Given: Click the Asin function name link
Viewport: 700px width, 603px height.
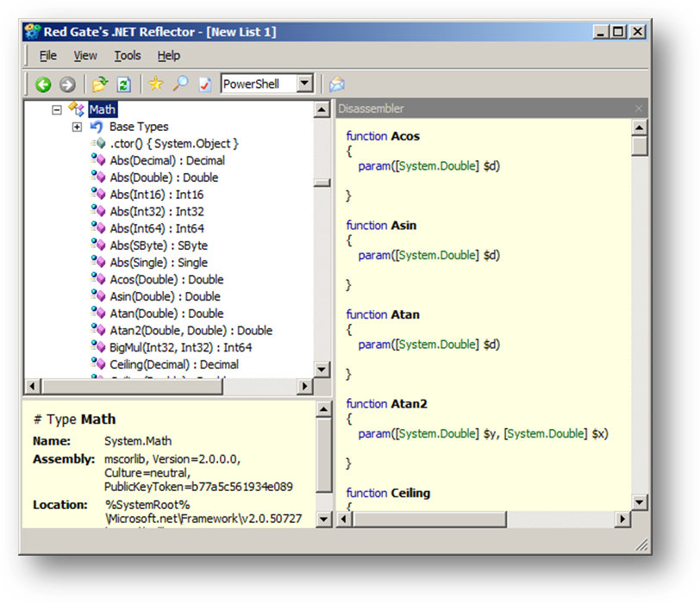Looking at the screenshot, I should 403,225.
